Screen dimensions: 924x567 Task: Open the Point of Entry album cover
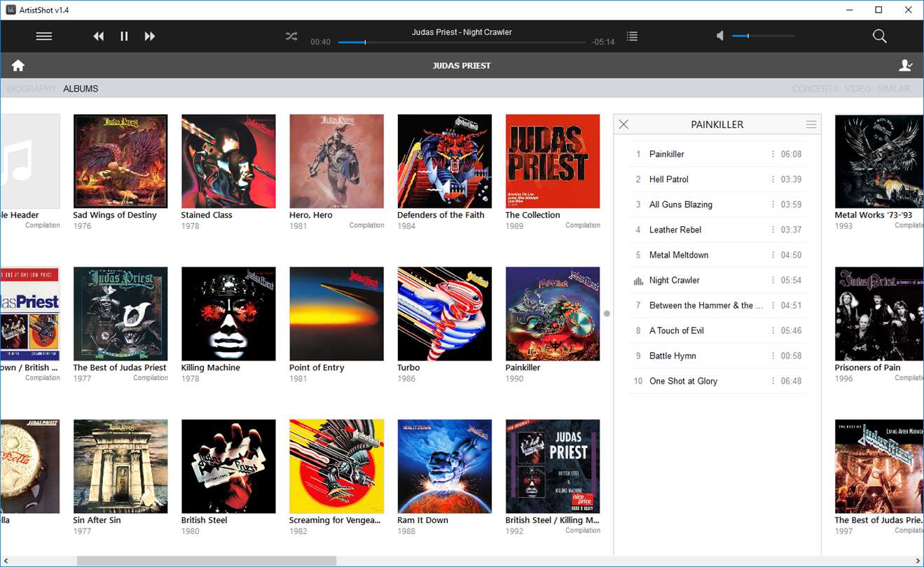click(336, 314)
